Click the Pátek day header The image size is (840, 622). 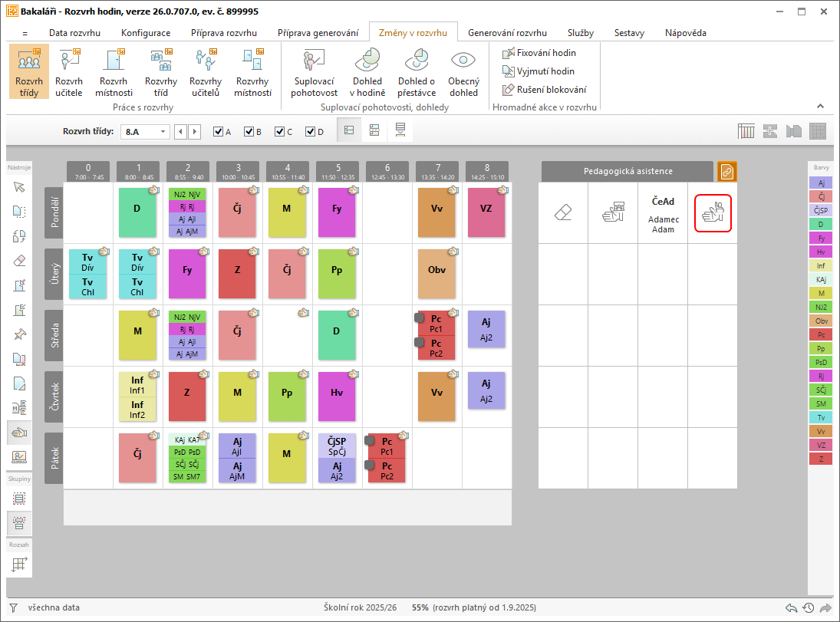coord(54,458)
